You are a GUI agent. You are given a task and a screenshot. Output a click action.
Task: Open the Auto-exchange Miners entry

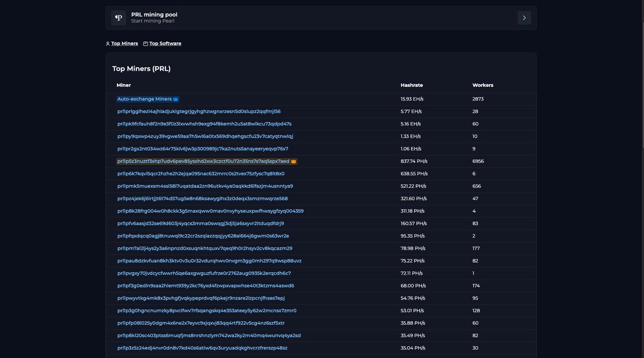144,99
